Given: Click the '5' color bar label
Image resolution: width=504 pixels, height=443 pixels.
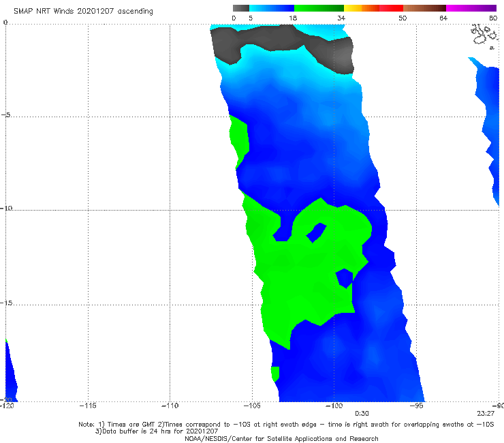Looking at the screenshot, I should click(x=251, y=18).
